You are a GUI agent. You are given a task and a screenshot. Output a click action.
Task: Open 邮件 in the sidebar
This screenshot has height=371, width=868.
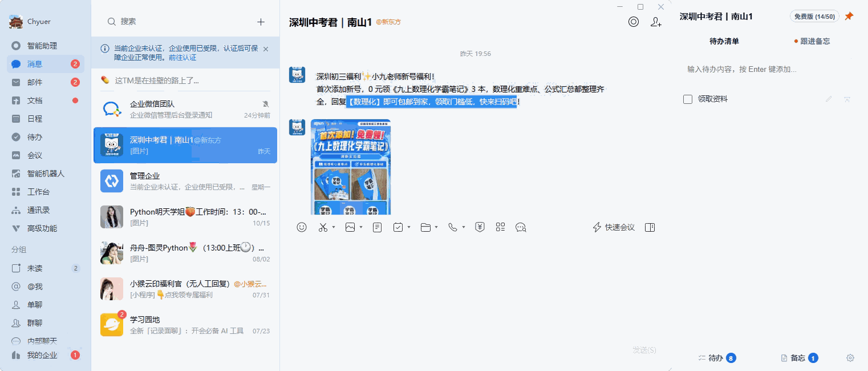pyautogui.click(x=46, y=82)
